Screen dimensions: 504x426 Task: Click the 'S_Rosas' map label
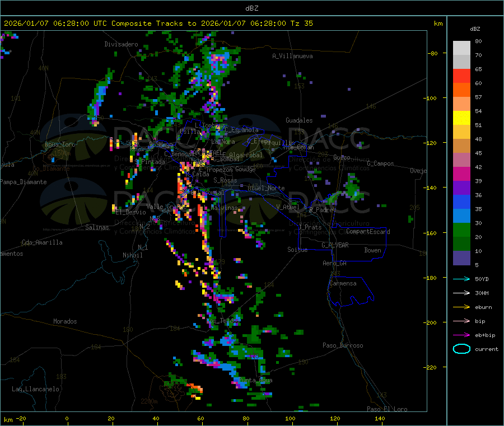click(225, 180)
